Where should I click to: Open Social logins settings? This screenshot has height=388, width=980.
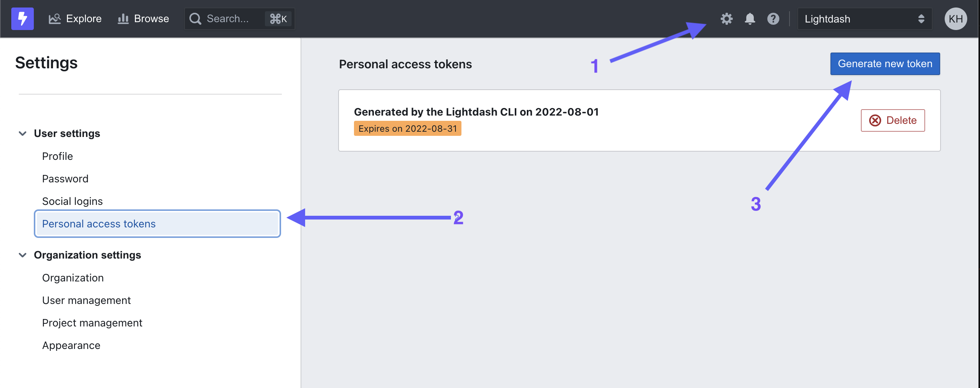pyautogui.click(x=72, y=201)
